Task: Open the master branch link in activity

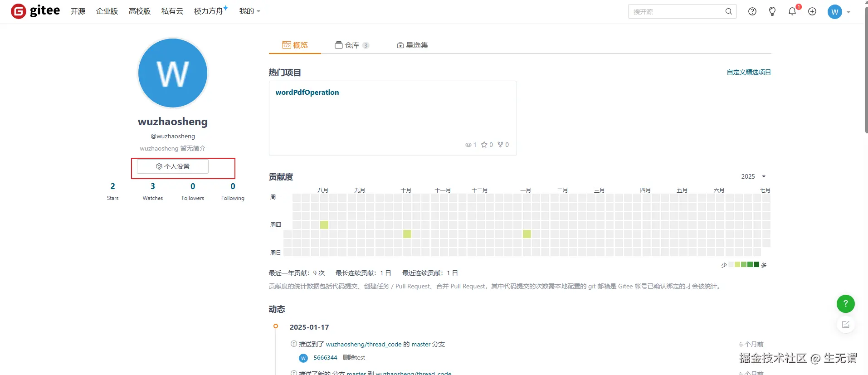Action: tap(421, 344)
